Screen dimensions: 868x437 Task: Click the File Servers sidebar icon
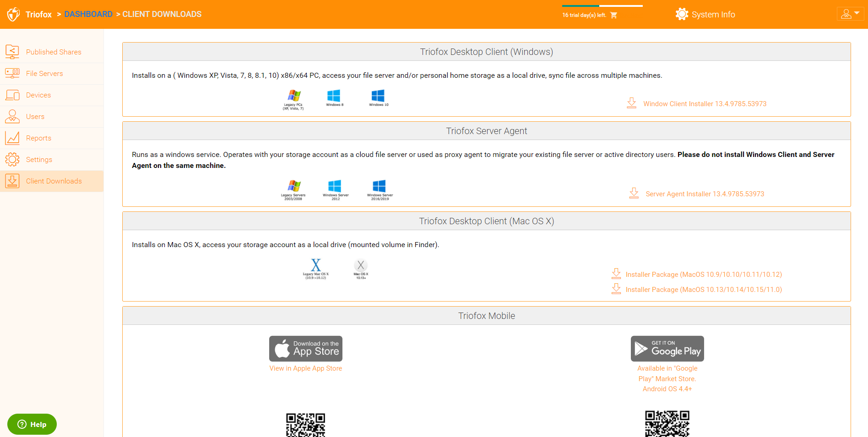click(x=12, y=73)
